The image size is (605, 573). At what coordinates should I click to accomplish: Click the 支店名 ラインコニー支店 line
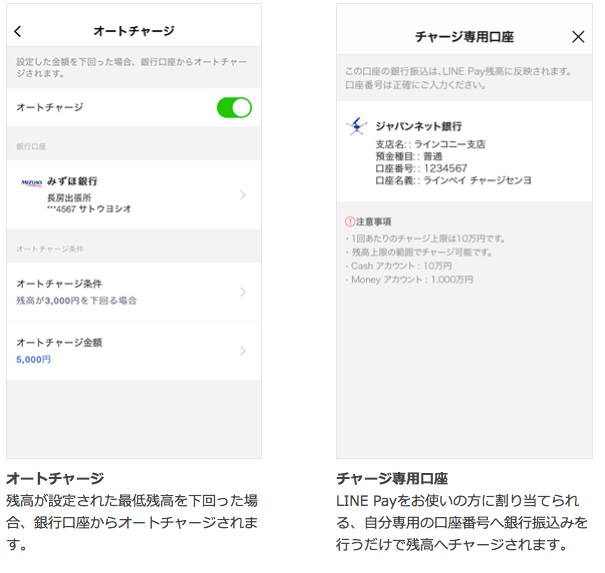pyautogui.click(x=430, y=144)
